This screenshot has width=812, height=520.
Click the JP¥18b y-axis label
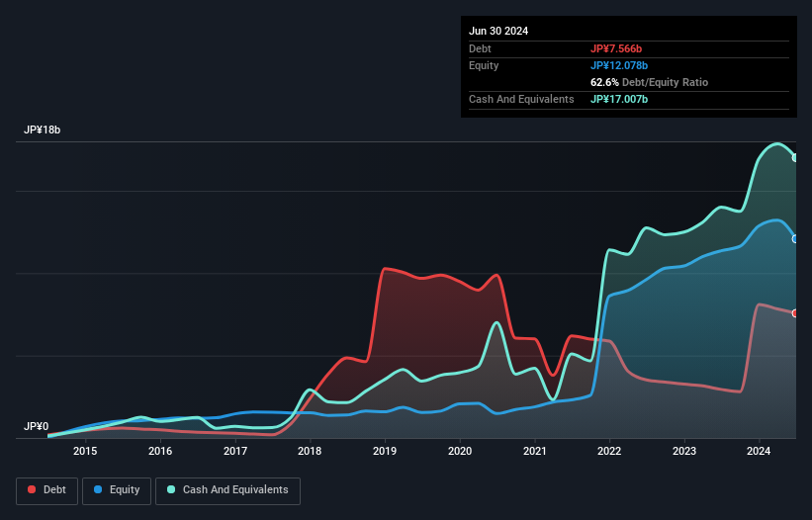click(42, 130)
